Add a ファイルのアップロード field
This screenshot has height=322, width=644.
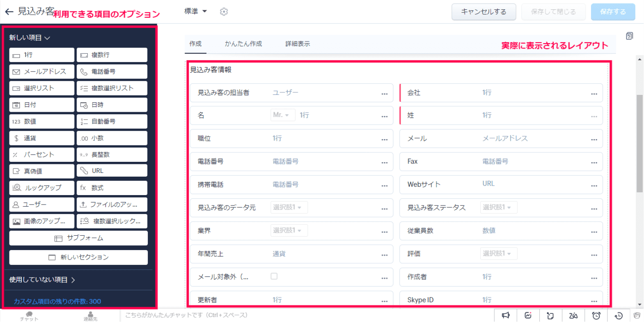[x=112, y=205]
